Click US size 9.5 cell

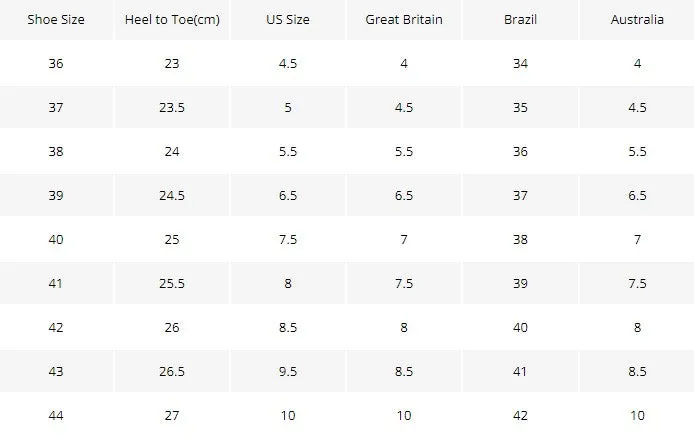click(x=288, y=371)
